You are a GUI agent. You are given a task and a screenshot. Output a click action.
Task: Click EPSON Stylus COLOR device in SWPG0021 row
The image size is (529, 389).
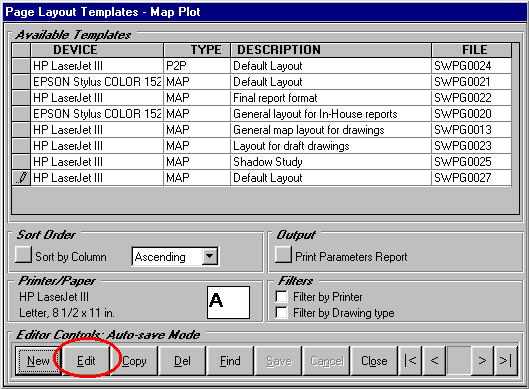click(97, 82)
